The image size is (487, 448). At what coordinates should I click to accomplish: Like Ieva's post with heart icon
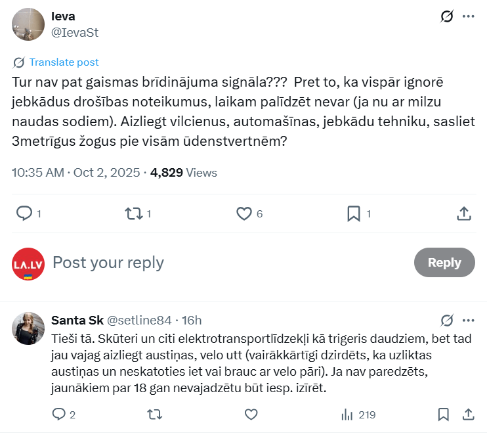(x=244, y=213)
